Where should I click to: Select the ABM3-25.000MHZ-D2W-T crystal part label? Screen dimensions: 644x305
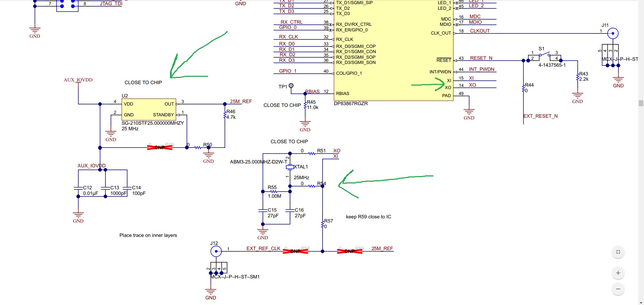(x=259, y=162)
